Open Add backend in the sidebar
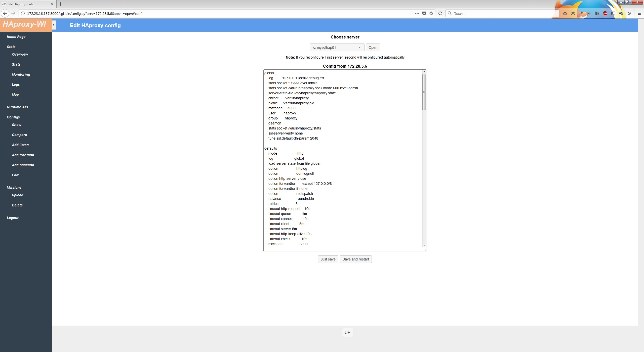This screenshot has width=644, height=352. (23, 165)
